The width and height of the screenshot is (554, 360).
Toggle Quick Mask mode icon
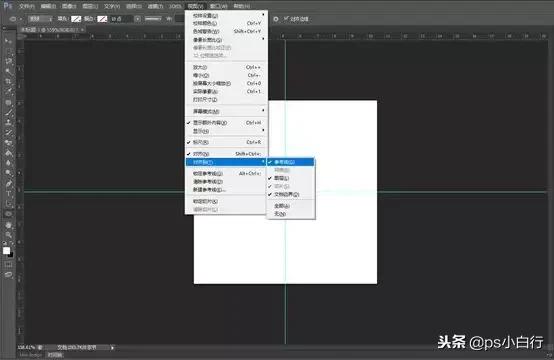[8, 264]
